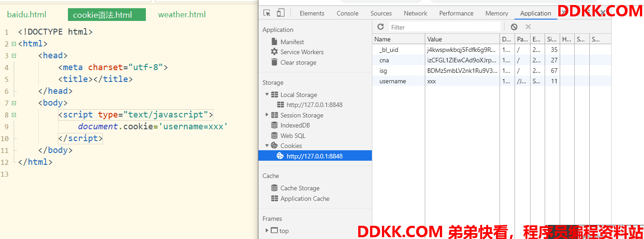This screenshot has width=644, height=239.
Task: Click the Service Workers gear icon
Action: tap(274, 52)
